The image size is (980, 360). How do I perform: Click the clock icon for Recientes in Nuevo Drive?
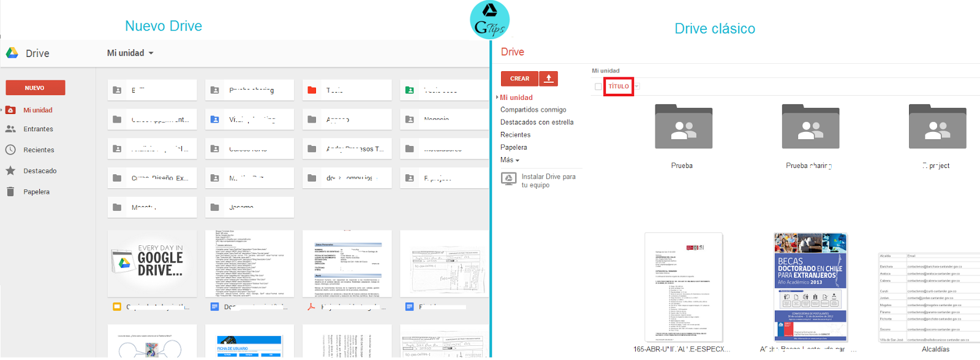pos(10,150)
